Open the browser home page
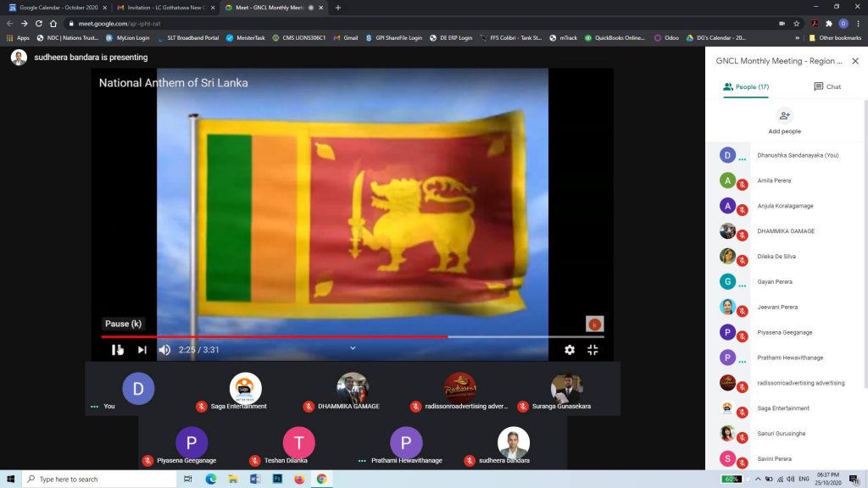The width and height of the screenshot is (868, 488). 53,24
